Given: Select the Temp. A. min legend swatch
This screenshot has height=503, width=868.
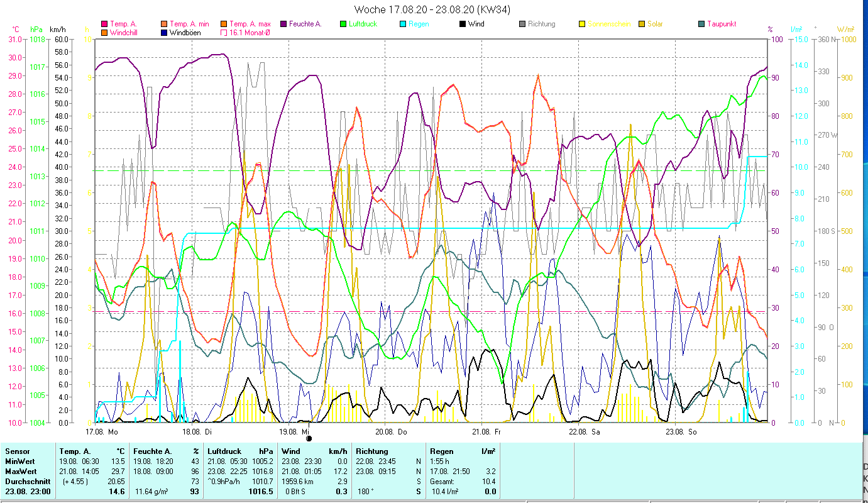Looking at the screenshot, I should coord(164,24).
